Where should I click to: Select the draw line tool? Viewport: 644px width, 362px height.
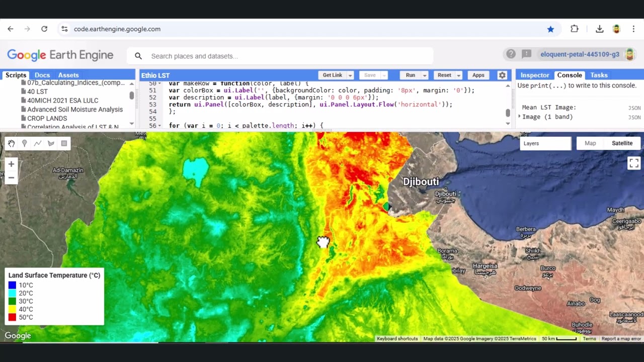(38, 144)
